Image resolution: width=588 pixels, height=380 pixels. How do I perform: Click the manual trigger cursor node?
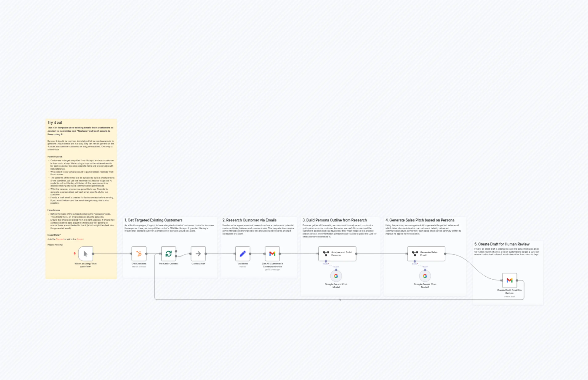point(86,254)
